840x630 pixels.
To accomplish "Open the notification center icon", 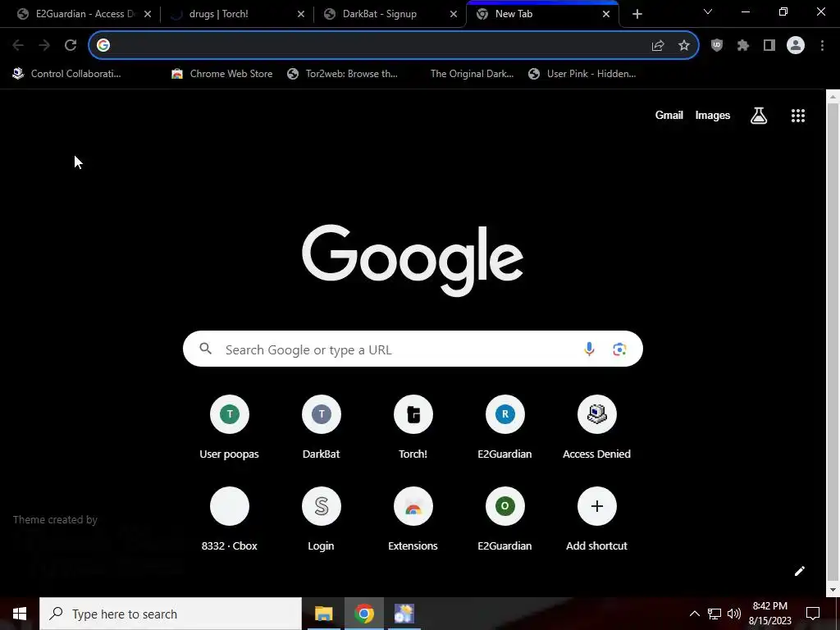I will point(813,614).
